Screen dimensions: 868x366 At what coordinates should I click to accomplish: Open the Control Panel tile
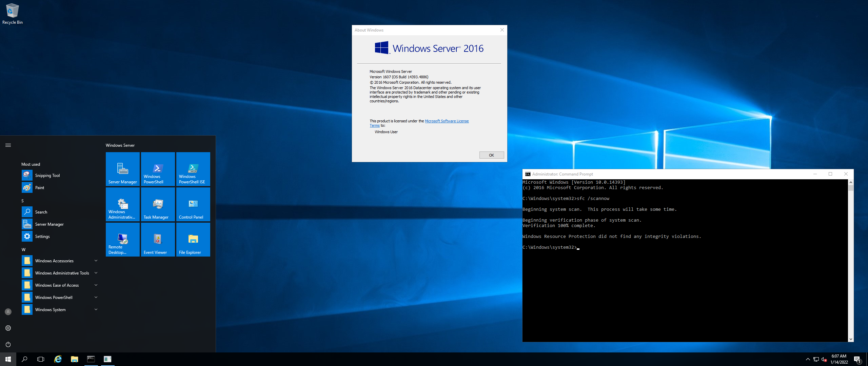pyautogui.click(x=193, y=204)
